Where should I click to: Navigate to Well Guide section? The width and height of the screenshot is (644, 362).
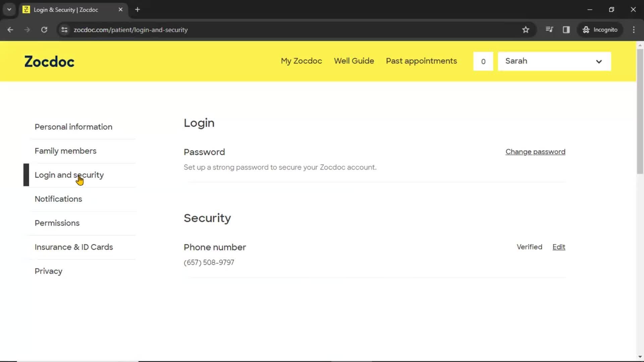(354, 61)
